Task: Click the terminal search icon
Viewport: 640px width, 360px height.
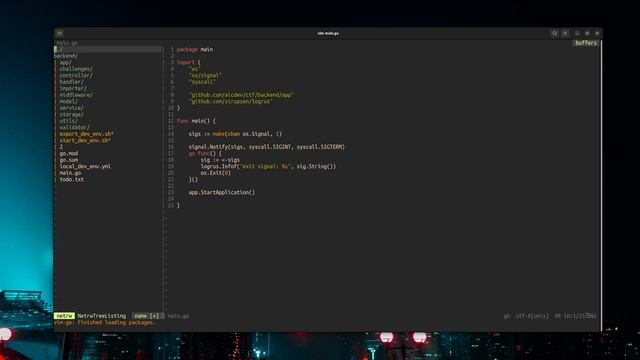Action: click(x=554, y=33)
